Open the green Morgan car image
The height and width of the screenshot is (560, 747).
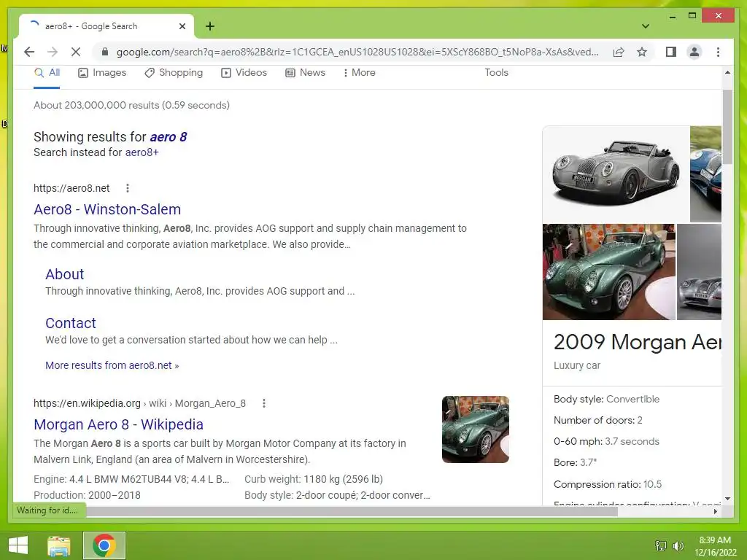609,272
